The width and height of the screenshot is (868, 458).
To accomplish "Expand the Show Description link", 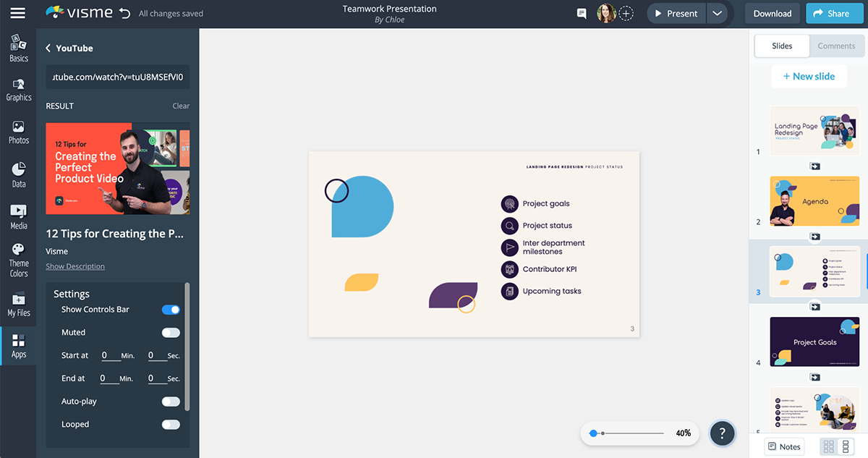I will (x=75, y=266).
